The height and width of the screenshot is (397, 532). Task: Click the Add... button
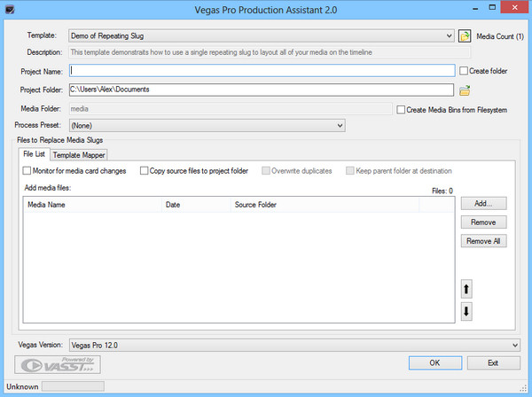pos(483,203)
